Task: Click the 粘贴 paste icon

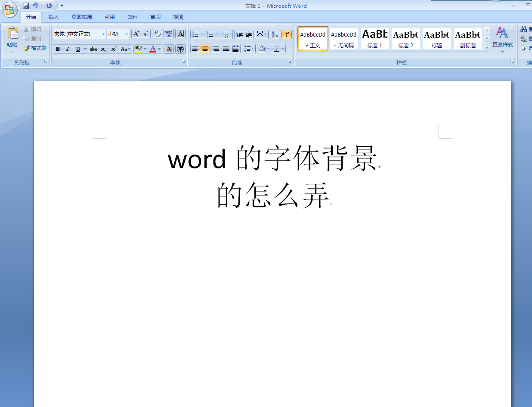Action: (12, 33)
